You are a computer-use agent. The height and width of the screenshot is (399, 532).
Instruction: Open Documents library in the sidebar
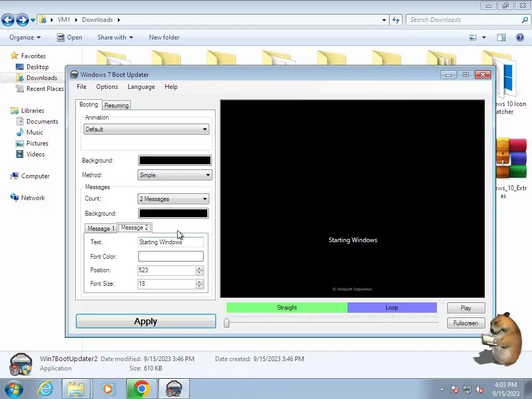tap(42, 122)
